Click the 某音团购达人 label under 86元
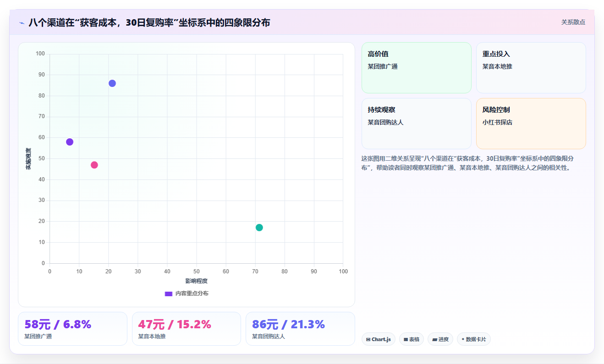 pos(269,337)
